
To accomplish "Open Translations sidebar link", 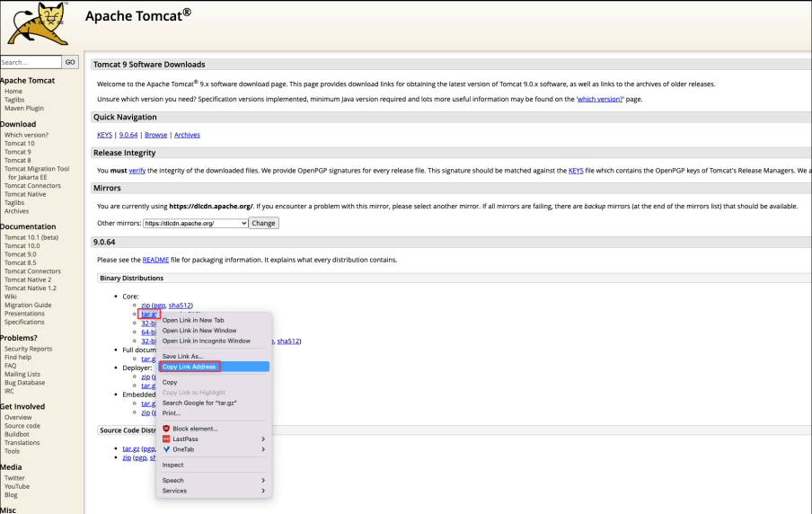I will (22, 443).
